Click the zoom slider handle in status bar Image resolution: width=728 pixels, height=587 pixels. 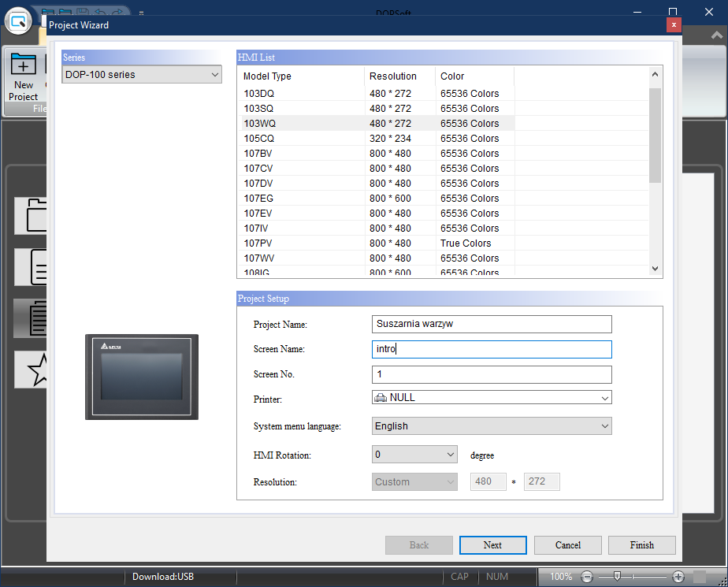[618, 577]
